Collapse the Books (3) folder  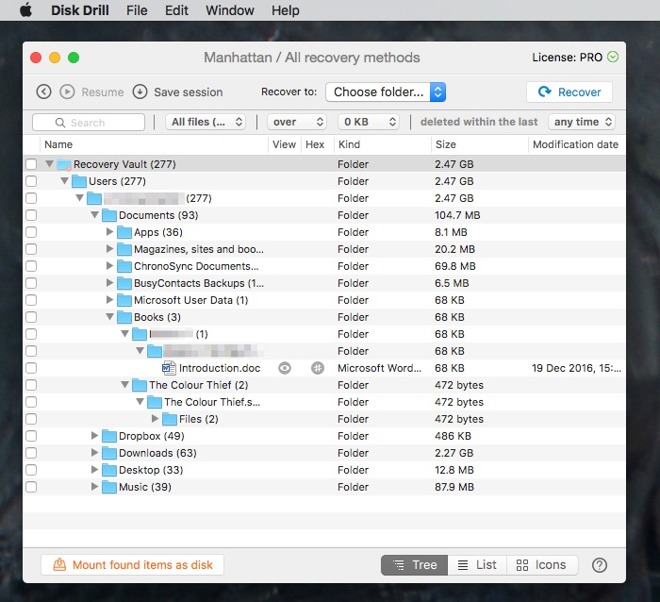click(110, 317)
